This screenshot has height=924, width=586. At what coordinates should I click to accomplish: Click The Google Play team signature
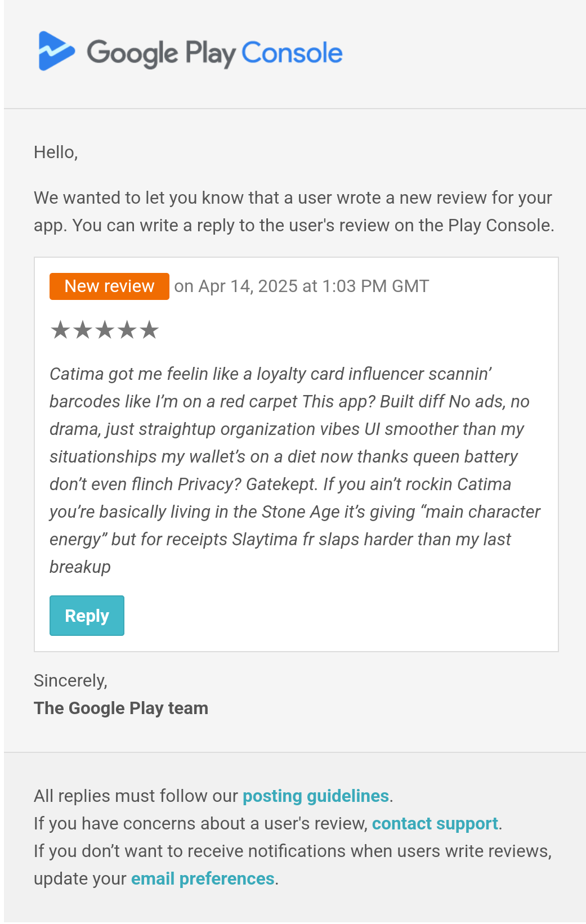click(121, 708)
